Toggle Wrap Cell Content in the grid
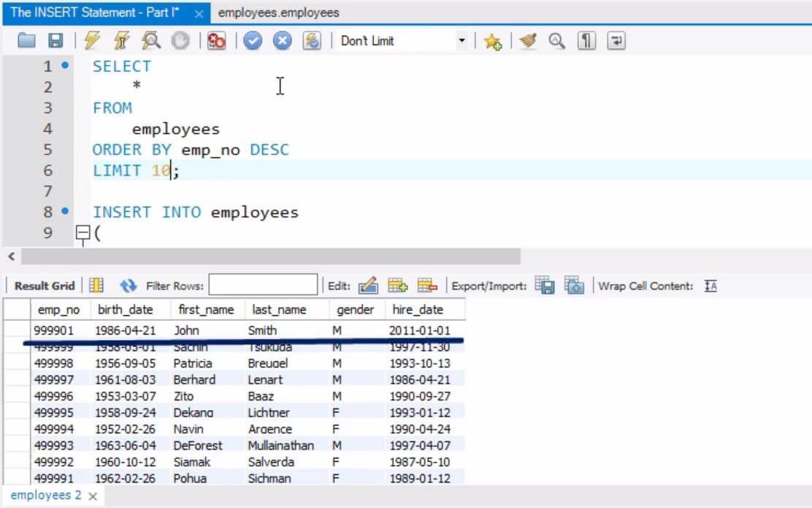The image size is (812, 508). click(710, 285)
